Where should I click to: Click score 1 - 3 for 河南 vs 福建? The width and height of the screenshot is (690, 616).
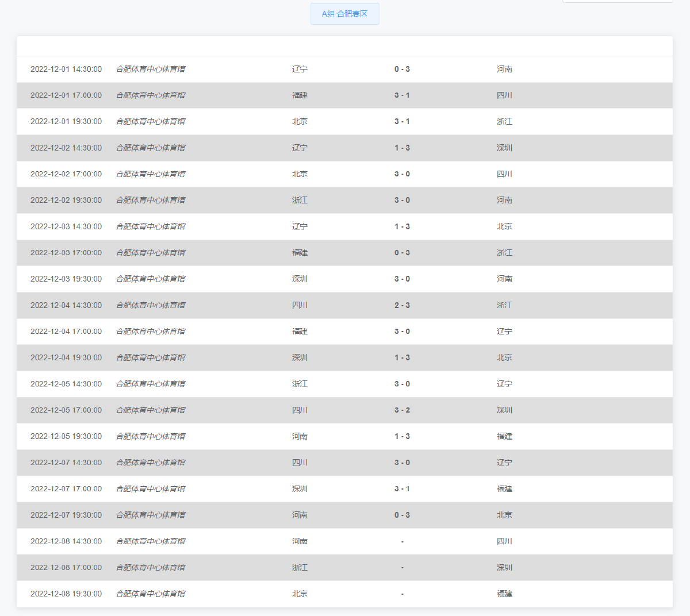point(402,436)
